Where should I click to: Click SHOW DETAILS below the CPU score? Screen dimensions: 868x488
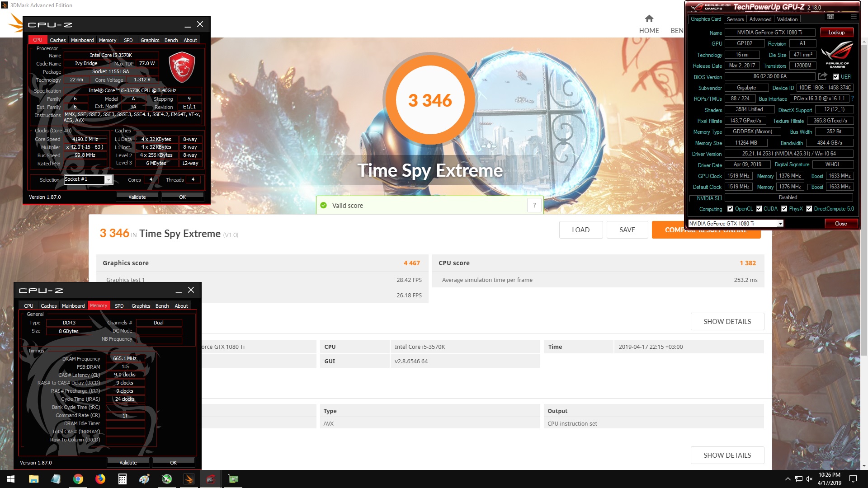[727, 322]
